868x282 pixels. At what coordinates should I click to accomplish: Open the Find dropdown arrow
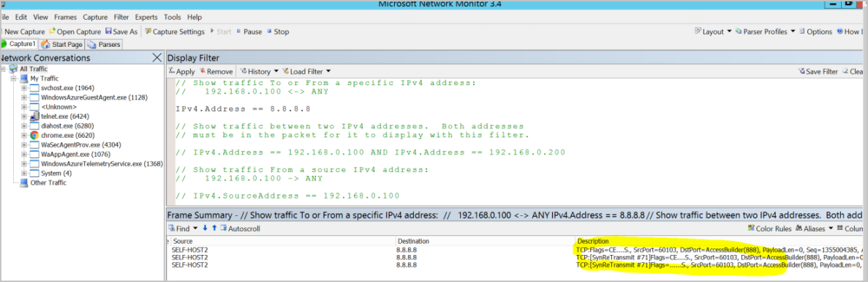195,229
